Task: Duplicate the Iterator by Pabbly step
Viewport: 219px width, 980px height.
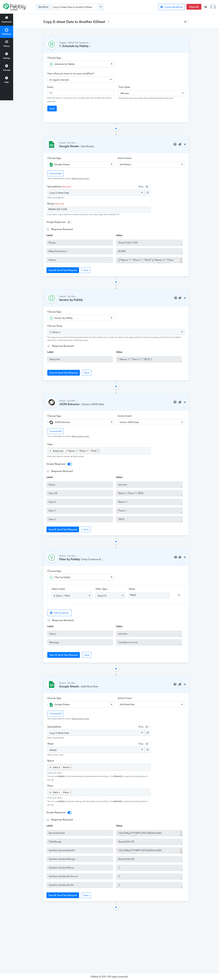Action: click(x=180, y=298)
